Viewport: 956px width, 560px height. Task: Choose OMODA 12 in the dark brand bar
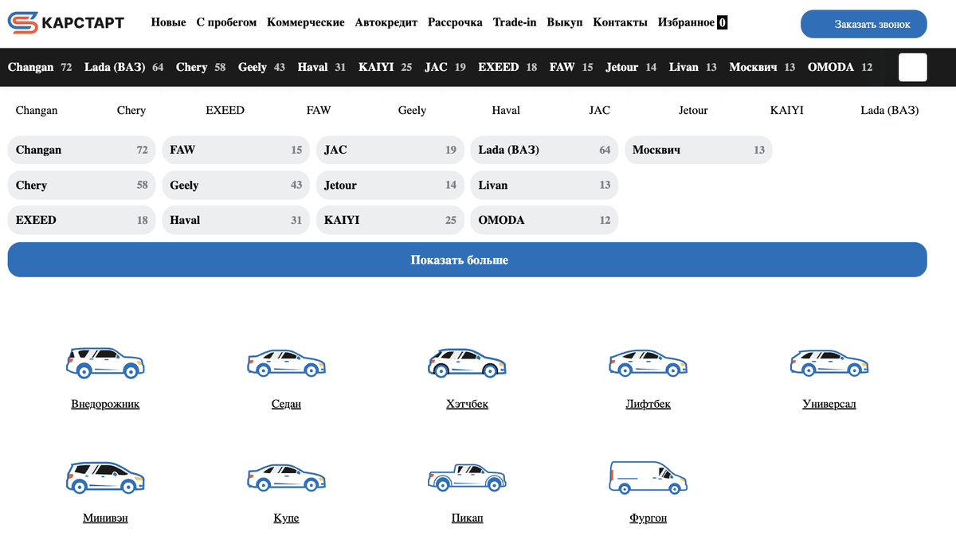click(x=840, y=67)
